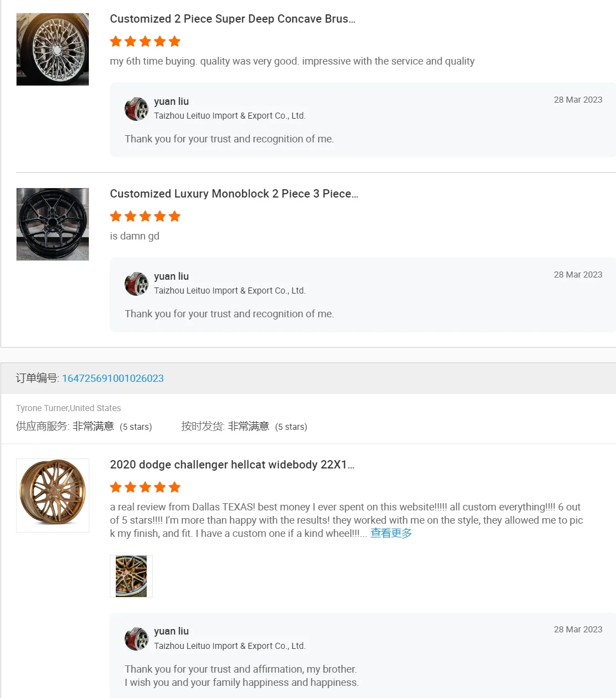Open the bronze hellcat wheel product thumbnail
Viewport: 616px width, 698px height.
tap(52, 495)
